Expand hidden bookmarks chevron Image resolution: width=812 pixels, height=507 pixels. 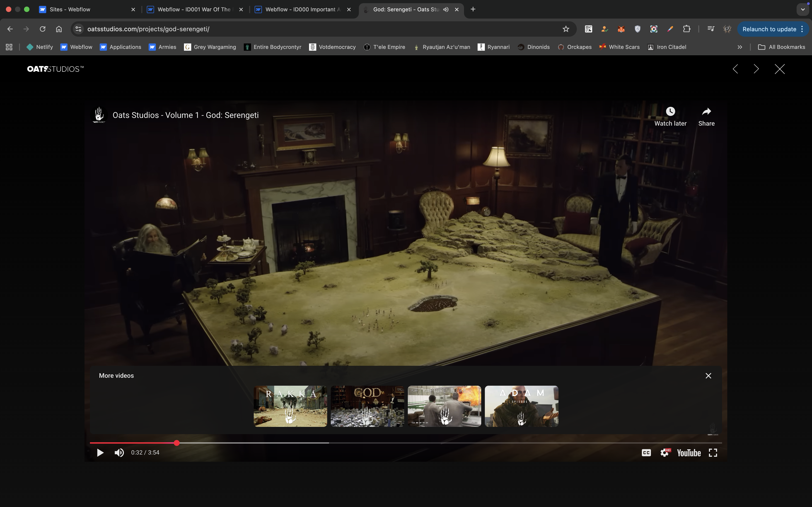click(739, 47)
